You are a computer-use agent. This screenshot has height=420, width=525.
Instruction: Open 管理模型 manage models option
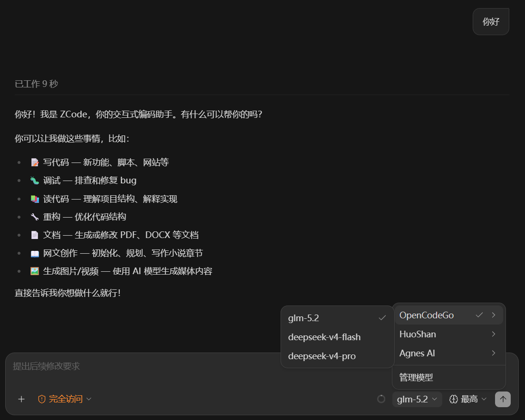click(x=448, y=378)
